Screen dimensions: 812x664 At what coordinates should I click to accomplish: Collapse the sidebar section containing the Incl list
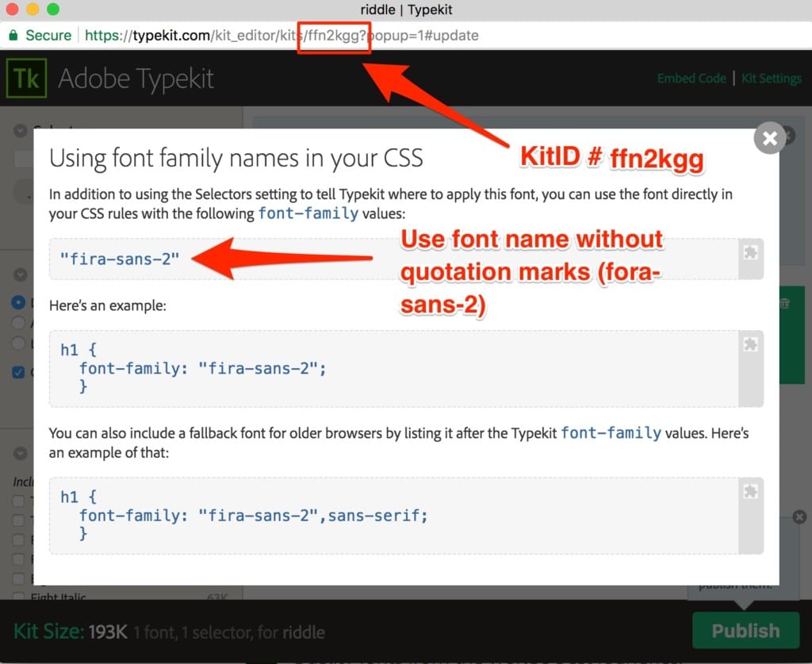pos(20,453)
